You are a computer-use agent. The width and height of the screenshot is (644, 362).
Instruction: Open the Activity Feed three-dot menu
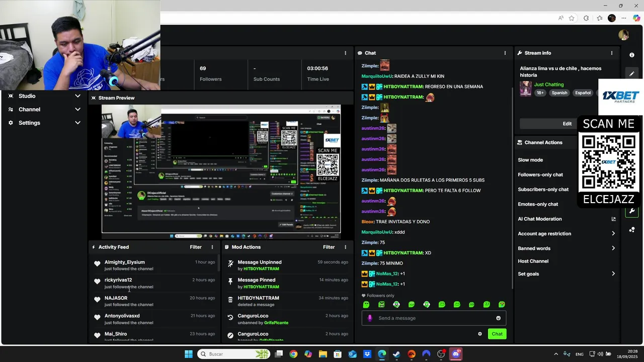[212, 247]
